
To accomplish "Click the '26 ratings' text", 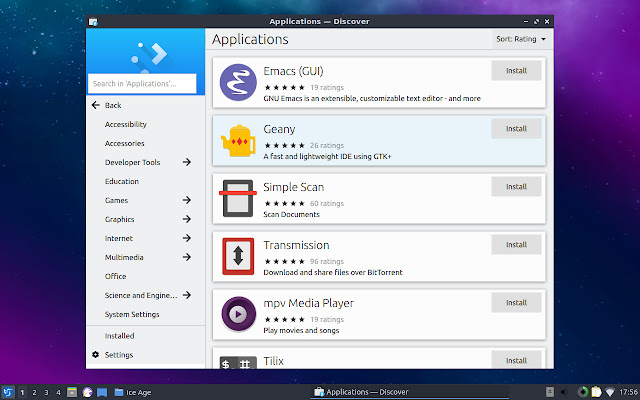I will (327, 145).
